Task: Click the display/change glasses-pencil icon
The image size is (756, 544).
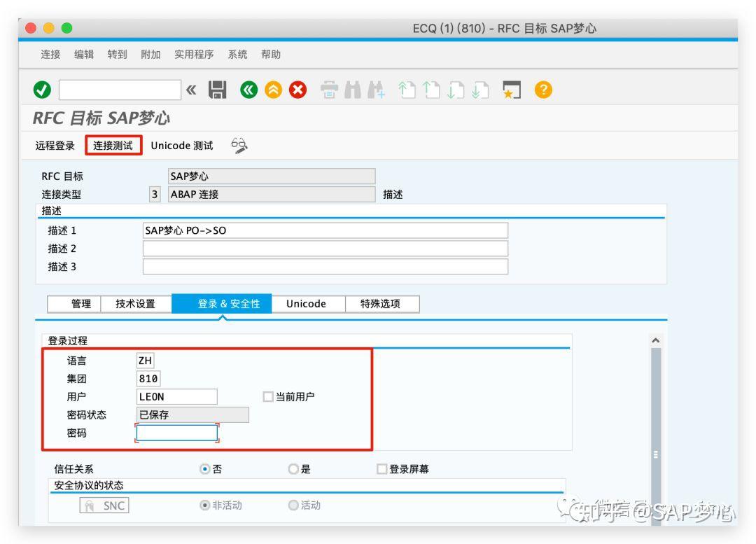Action: coord(239,145)
